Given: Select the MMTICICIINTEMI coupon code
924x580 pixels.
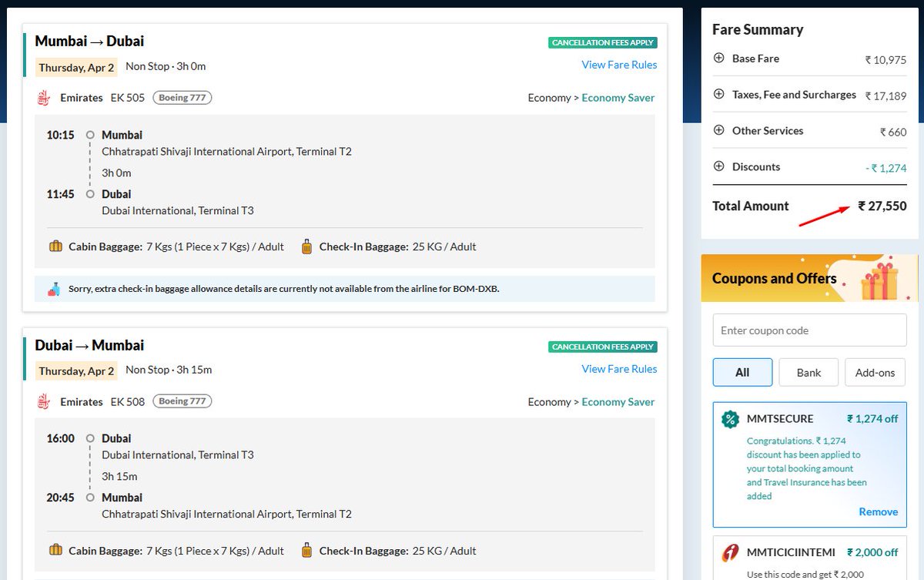Looking at the screenshot, I should coord(791,552).
